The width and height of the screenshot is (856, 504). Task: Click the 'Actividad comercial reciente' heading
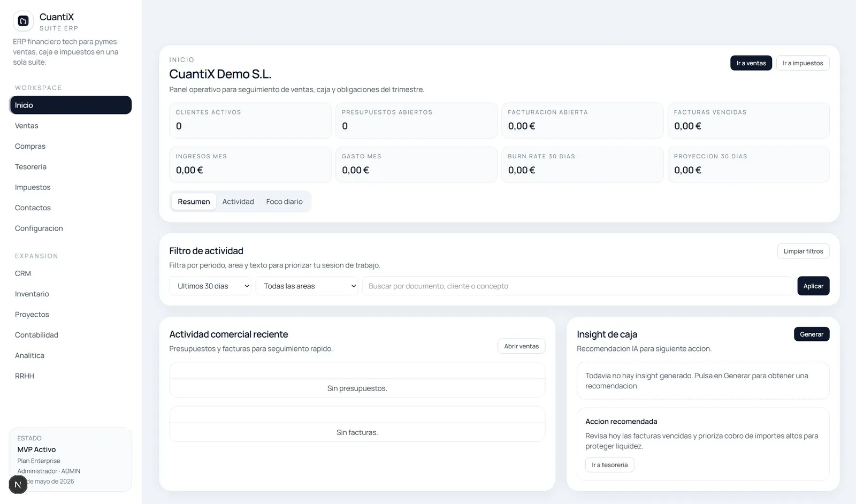(x=228, y=334)
